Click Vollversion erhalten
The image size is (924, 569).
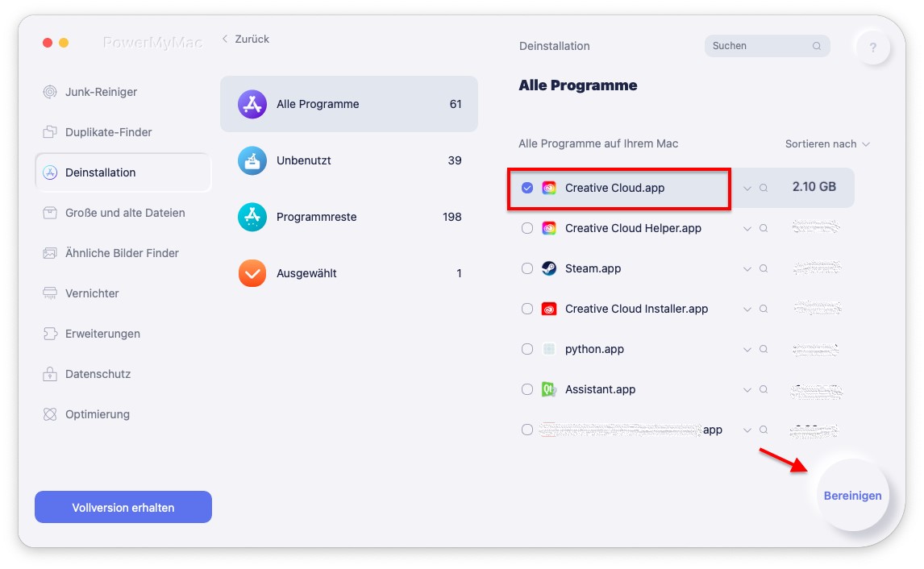tap(123, 507)
